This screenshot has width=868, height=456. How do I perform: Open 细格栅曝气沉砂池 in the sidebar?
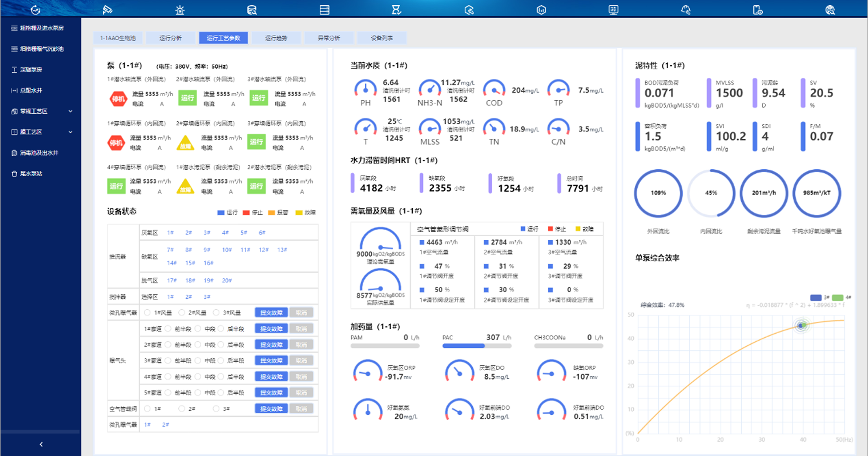point(42,49)
